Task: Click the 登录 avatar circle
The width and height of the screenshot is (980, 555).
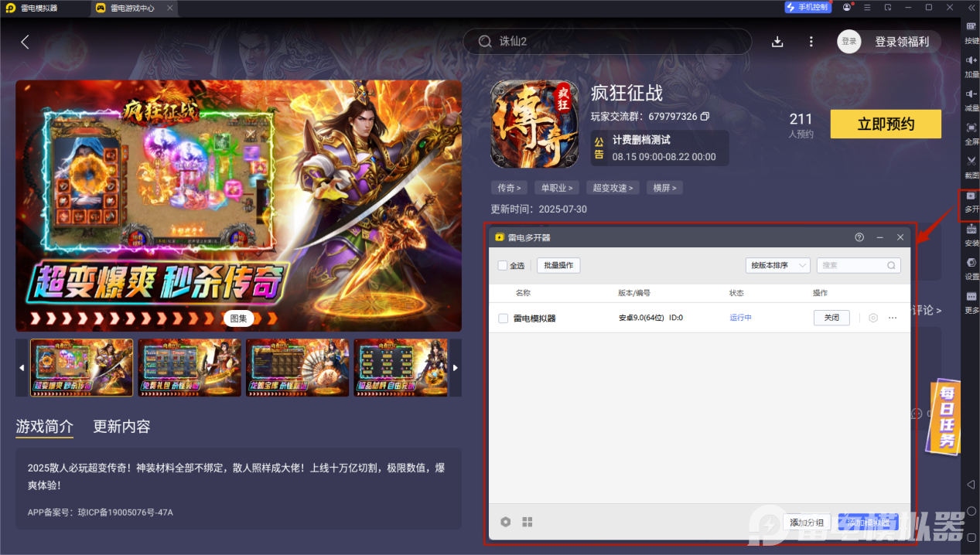Action: pos(849,42)
